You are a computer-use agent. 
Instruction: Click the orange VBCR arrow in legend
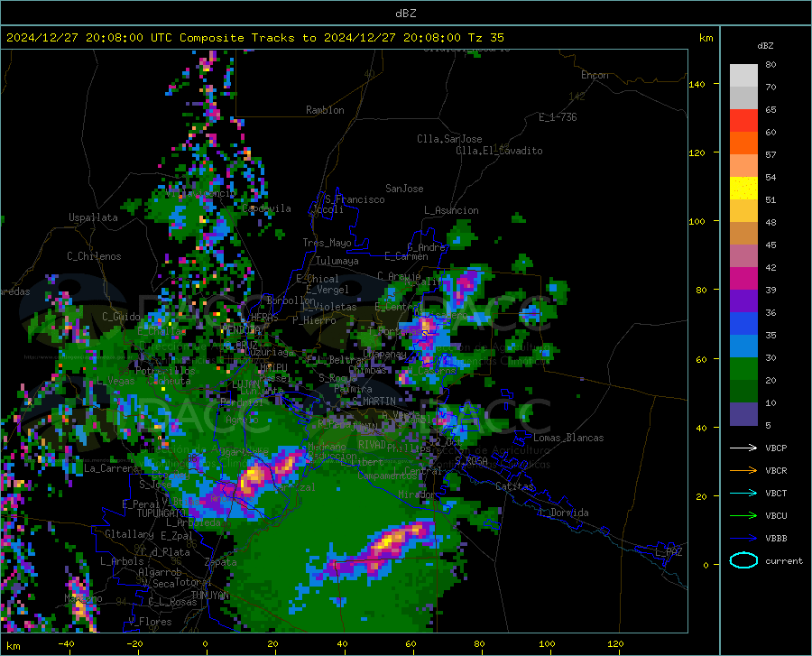(x=743, y=471)
